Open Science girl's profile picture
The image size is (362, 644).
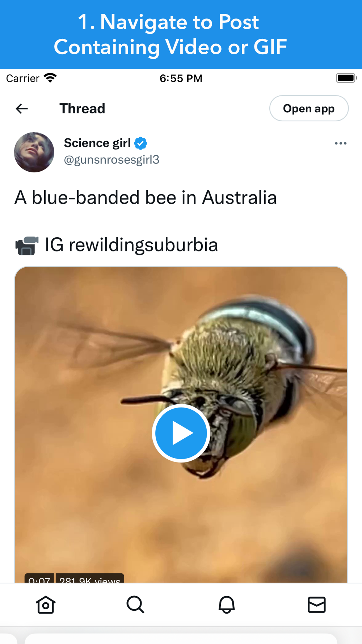(34, 152)
